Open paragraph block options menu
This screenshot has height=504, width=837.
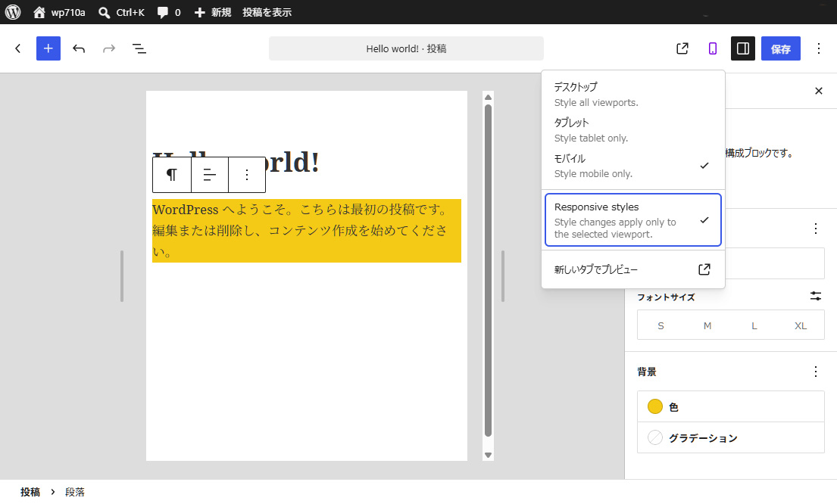[247, 174]
